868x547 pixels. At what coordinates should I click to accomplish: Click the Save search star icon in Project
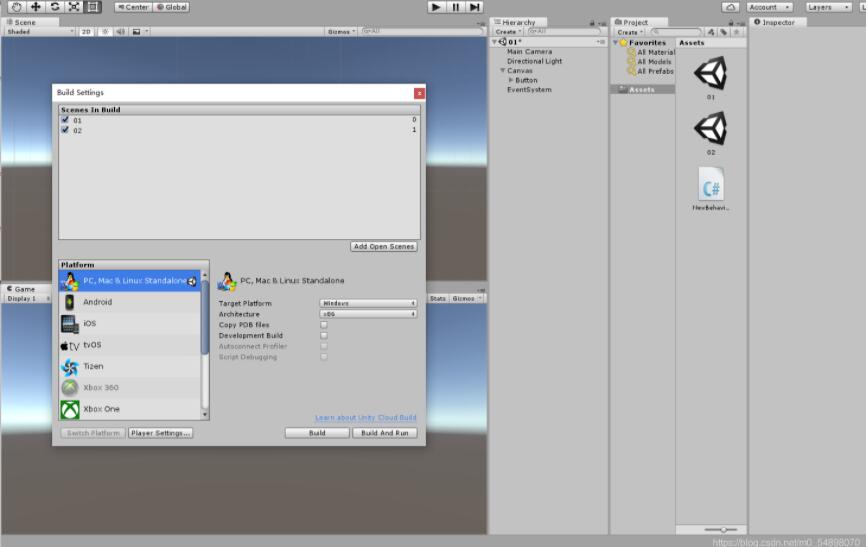(736, 32)
